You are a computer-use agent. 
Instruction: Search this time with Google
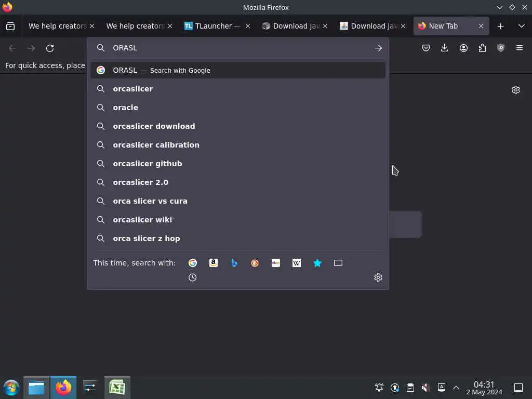193,263
